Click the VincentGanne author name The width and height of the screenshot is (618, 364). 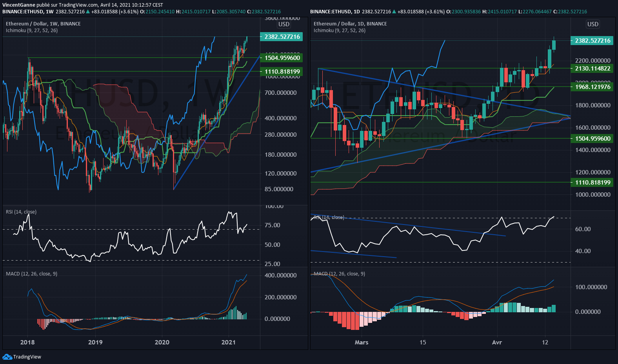tap(19, 5)
